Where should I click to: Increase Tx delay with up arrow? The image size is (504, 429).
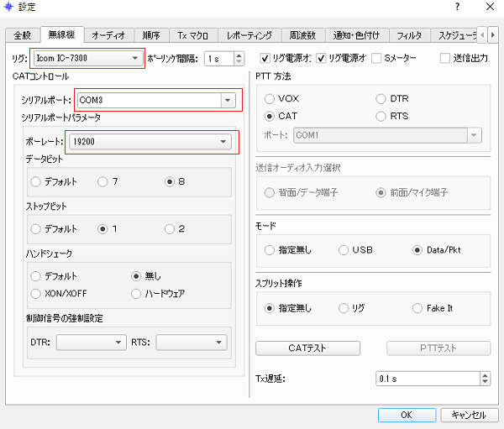click(x=485, y=375)
